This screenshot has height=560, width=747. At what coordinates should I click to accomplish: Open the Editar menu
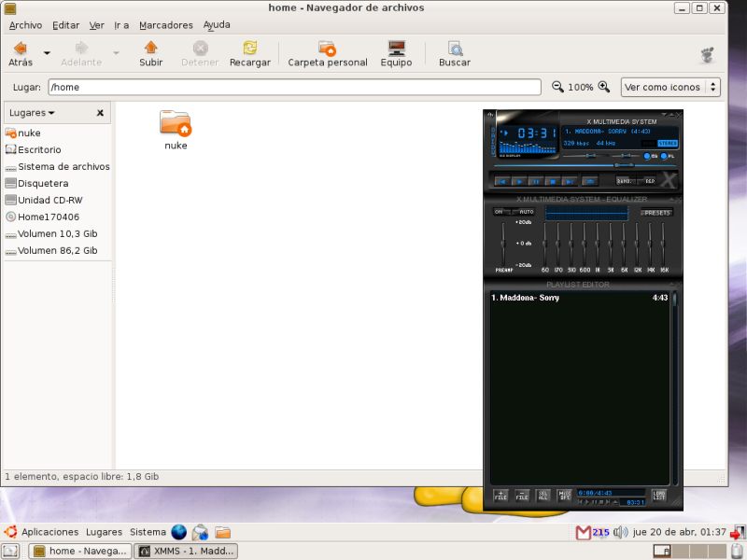[x=65, y=25]
